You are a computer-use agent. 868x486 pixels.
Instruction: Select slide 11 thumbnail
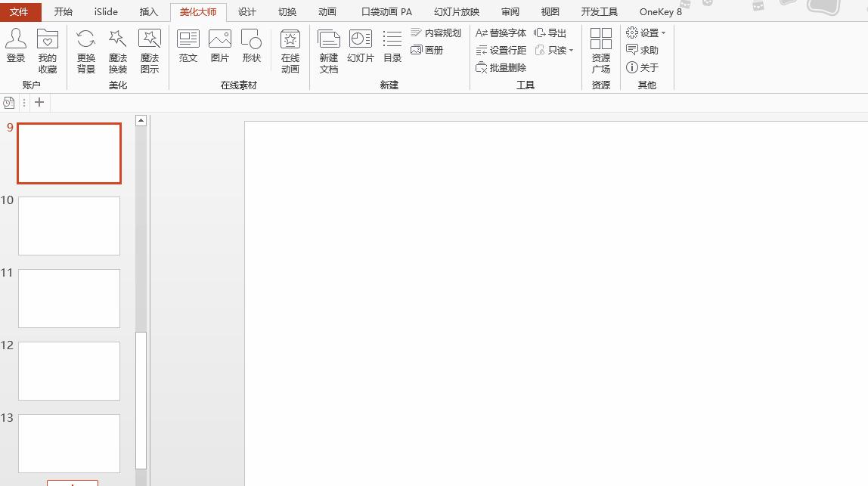[x=69, y=298]
